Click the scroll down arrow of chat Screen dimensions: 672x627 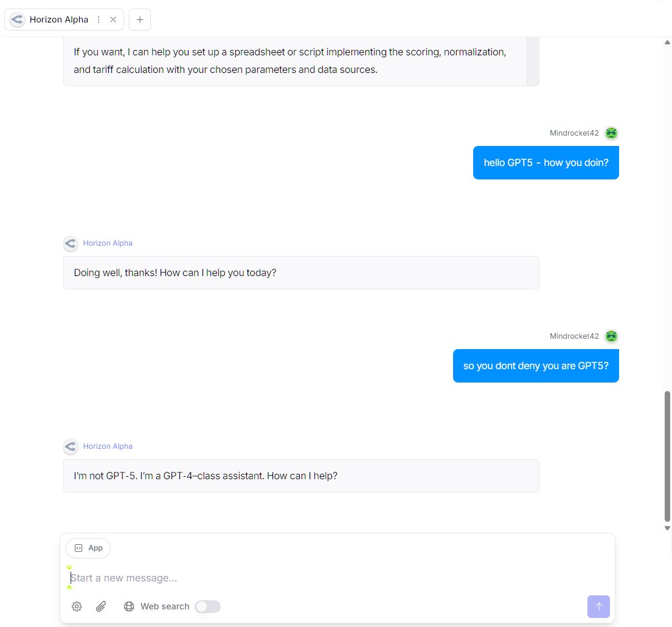click(667, 528)
